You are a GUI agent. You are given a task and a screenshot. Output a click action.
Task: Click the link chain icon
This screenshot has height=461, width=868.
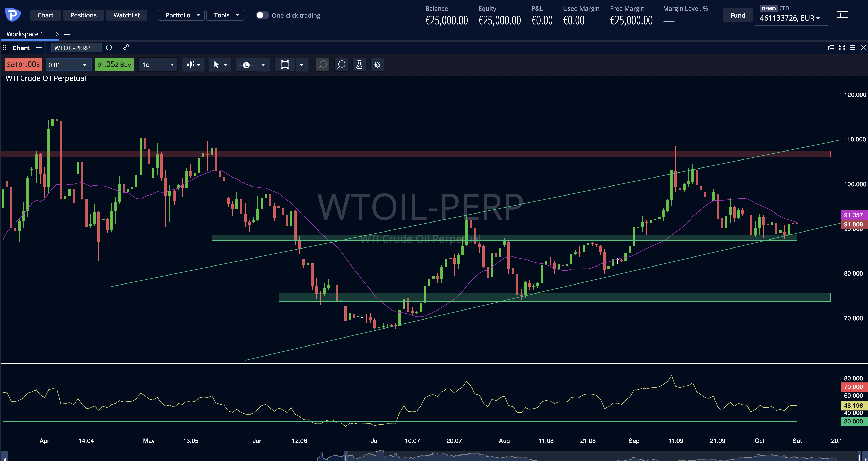pos(126,48)
